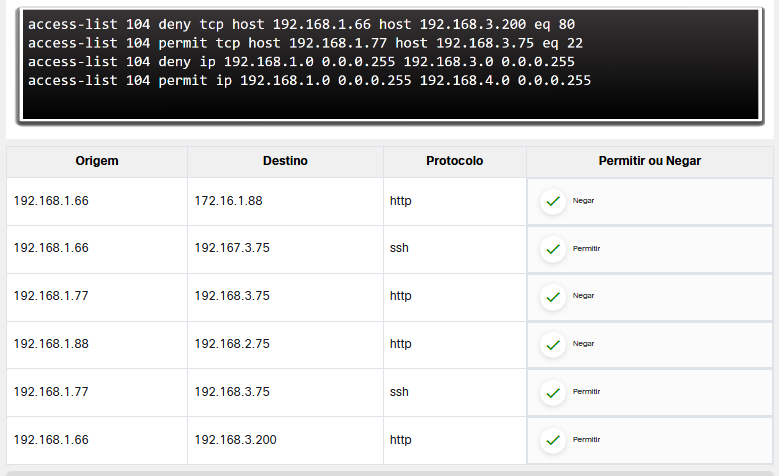Click the ACL line permitting tcp eq 22
Viewport: 779px width, 476px height.
305,42
